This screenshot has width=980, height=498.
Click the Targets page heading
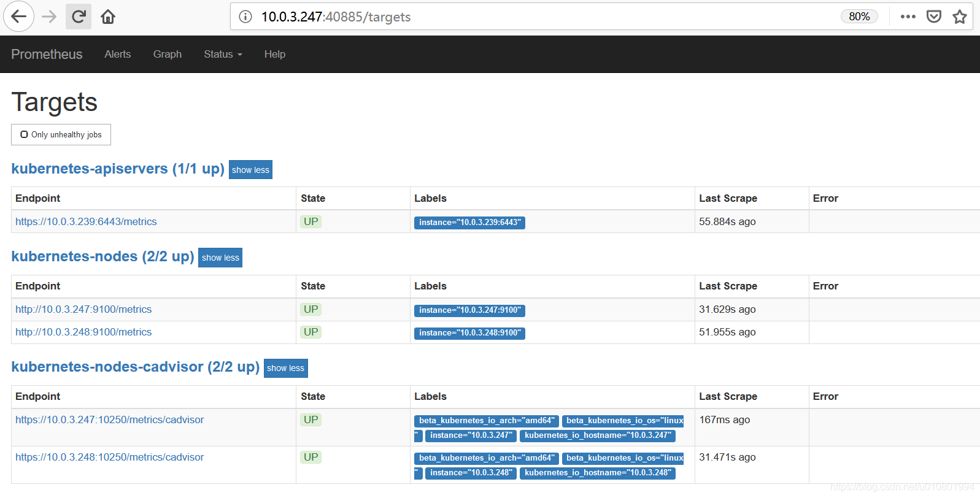[x=55, y=102]
